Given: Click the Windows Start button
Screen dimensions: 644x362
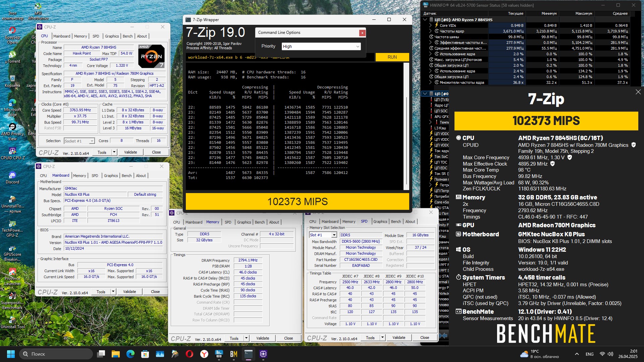Looking at the screenshot, I should click(11, 354).
